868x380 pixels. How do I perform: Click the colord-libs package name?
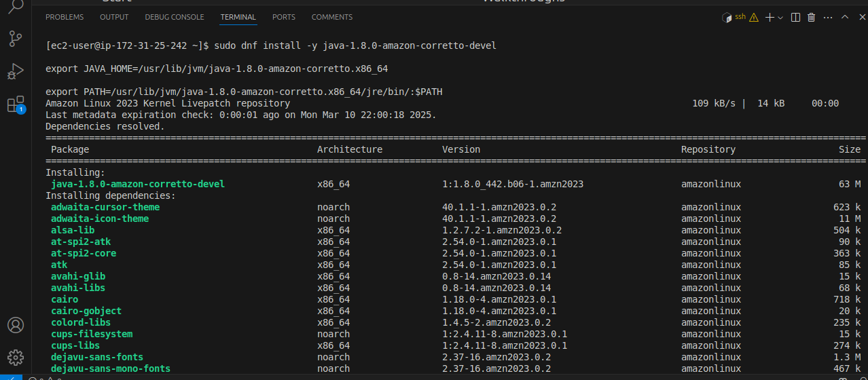point(81,323)
